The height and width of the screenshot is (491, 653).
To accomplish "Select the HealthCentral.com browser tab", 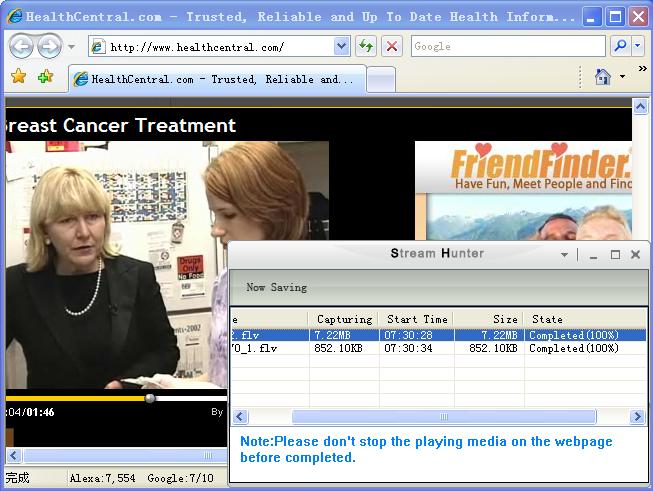I will pos(217,79).
